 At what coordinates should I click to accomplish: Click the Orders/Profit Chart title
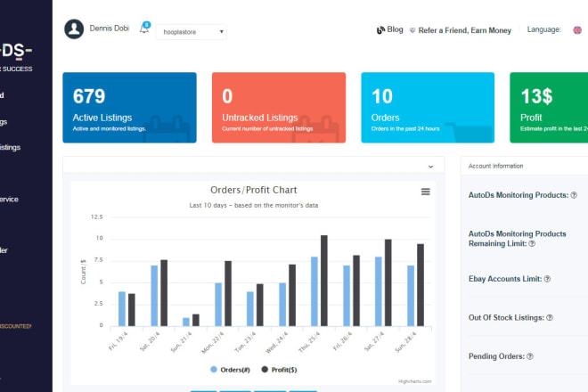pyautogui.click(x=254, y=190)
